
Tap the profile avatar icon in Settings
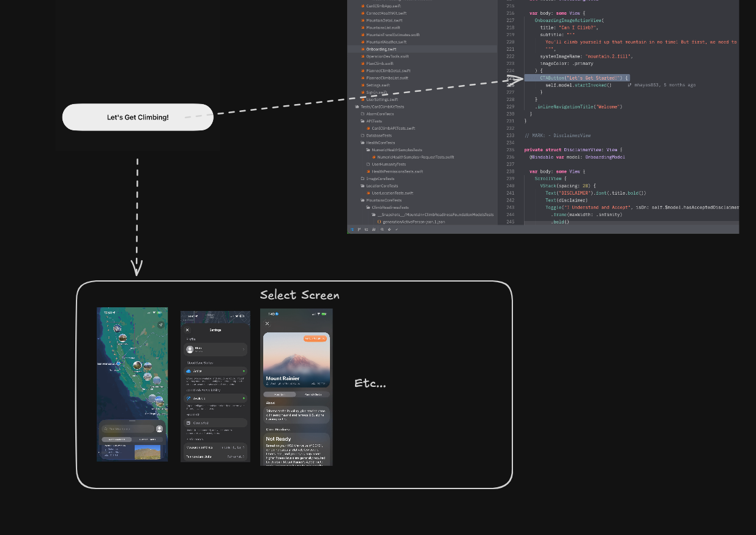click(x=190, y=350)
